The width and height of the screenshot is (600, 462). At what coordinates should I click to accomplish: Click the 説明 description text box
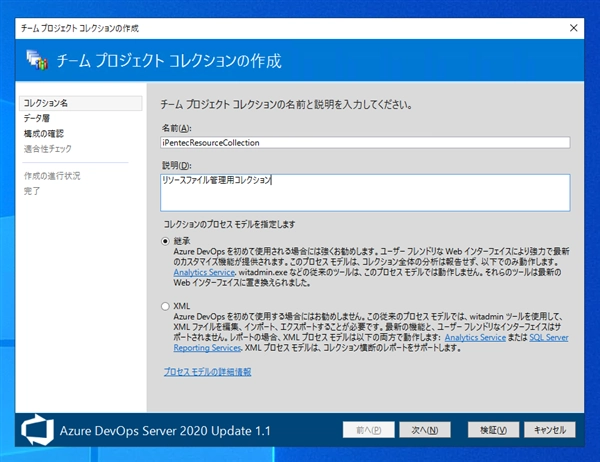[365, 193]
